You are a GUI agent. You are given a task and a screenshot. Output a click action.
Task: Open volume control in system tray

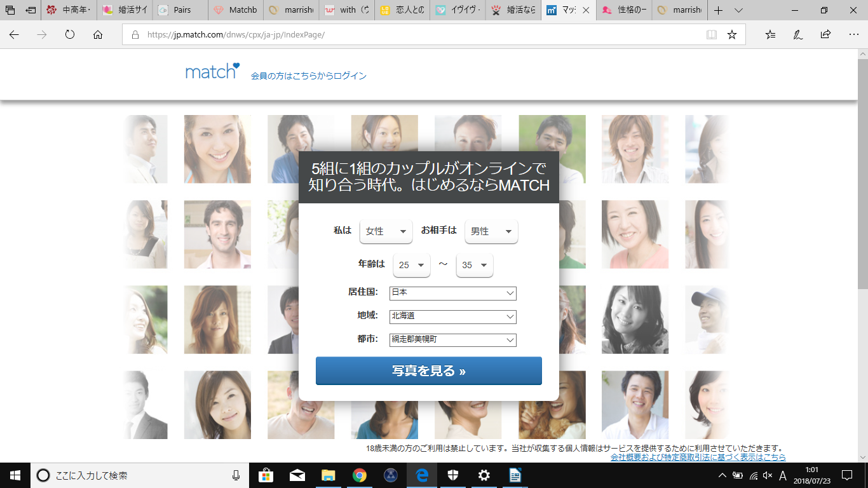click(768, 475)
